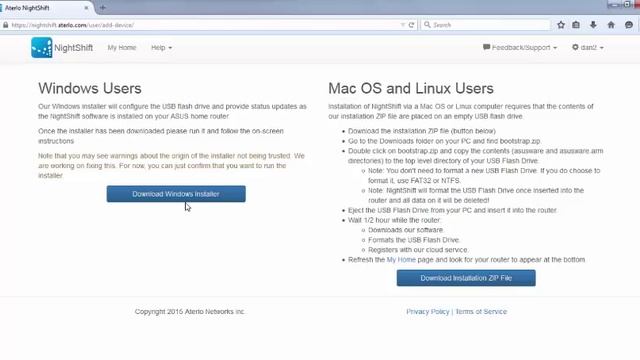Screen dimensions: 640x360
Task: Bookmark this page with the star icon
Action: point(561,25)
